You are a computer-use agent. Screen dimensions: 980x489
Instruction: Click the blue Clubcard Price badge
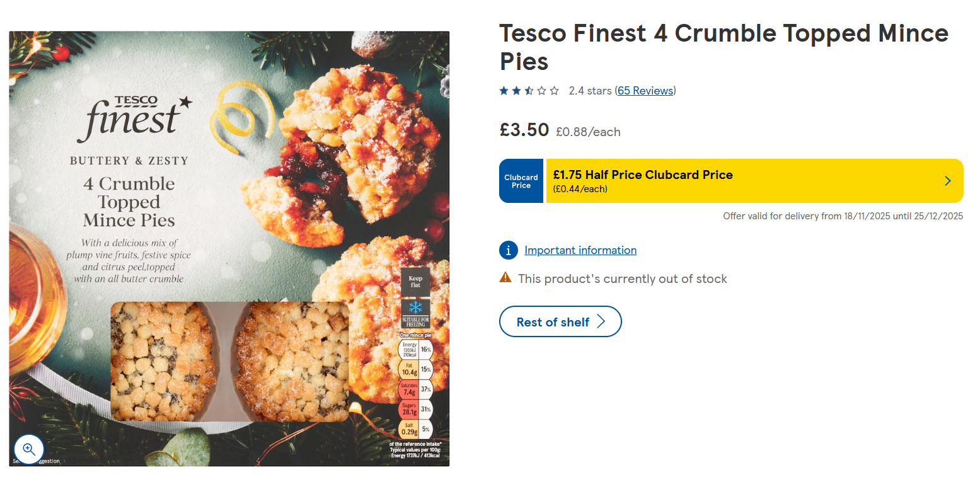521,181
